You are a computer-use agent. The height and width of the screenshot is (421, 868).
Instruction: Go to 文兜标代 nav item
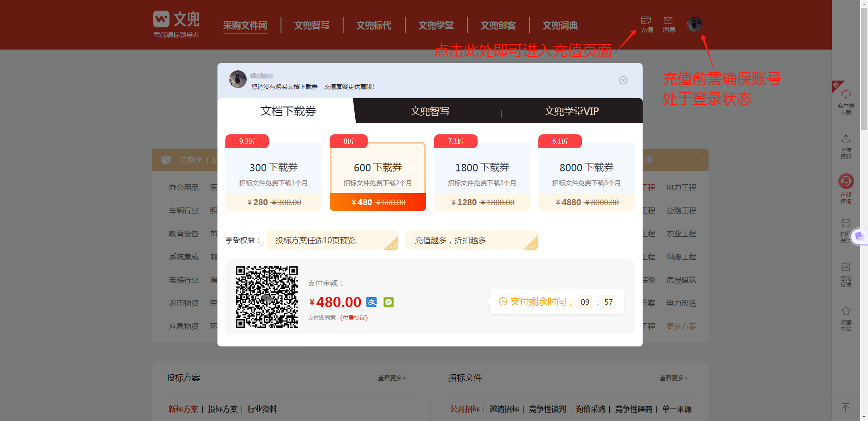374,25
